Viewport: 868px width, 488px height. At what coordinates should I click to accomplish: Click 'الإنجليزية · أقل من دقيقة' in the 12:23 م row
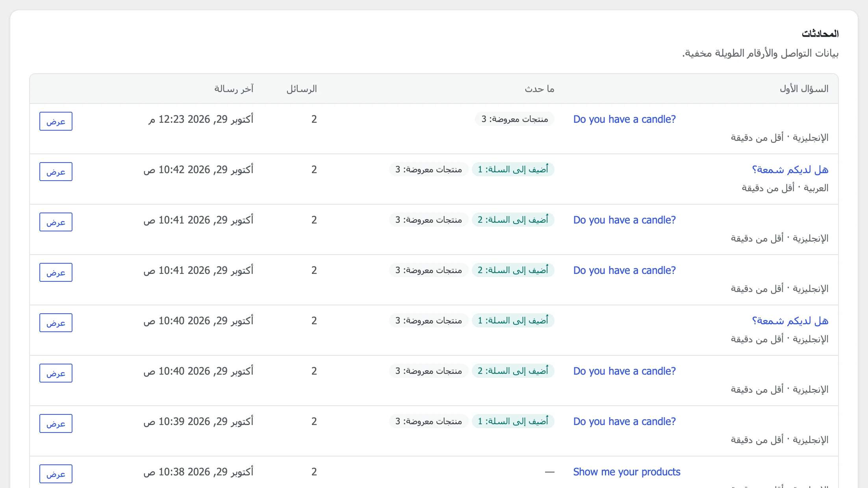tap(780, 138)
